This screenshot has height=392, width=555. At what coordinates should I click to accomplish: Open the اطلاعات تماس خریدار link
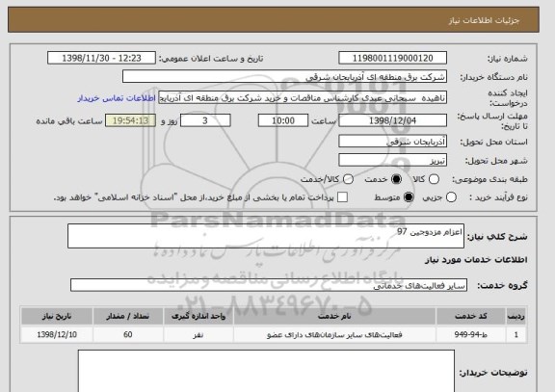(117, 98)
